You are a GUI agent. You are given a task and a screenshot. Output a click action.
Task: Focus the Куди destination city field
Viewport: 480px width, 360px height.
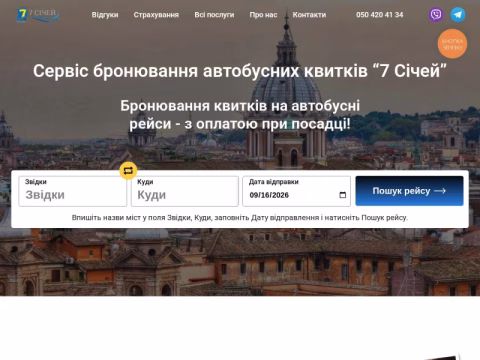pos(185,191)
